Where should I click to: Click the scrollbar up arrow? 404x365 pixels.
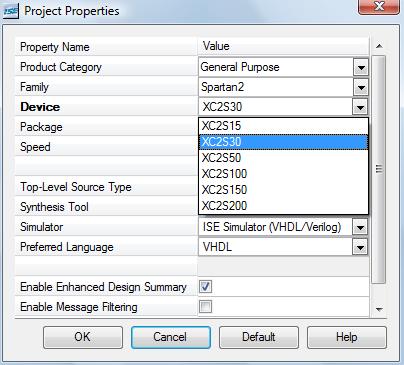(379, 46)
